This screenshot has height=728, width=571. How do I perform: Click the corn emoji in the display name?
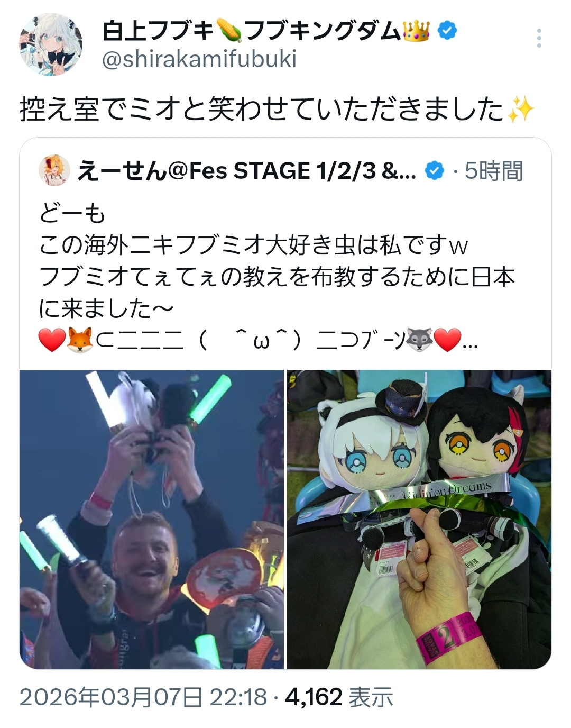(x=228, y=32)
